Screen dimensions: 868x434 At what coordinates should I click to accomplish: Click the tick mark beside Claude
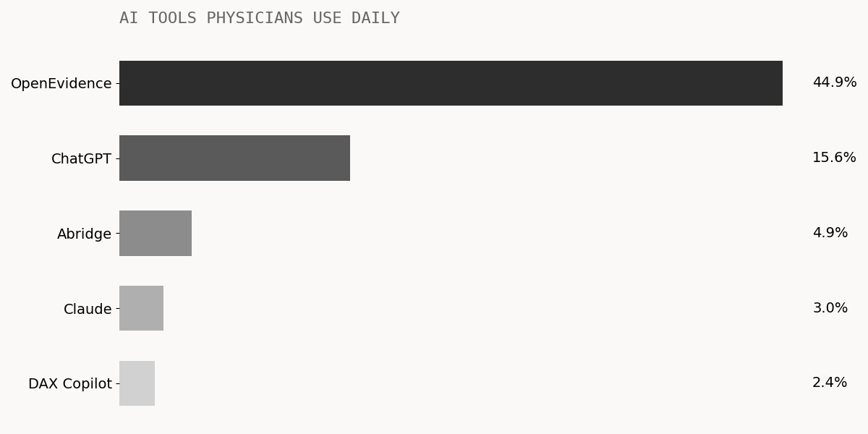click(117, 308)
